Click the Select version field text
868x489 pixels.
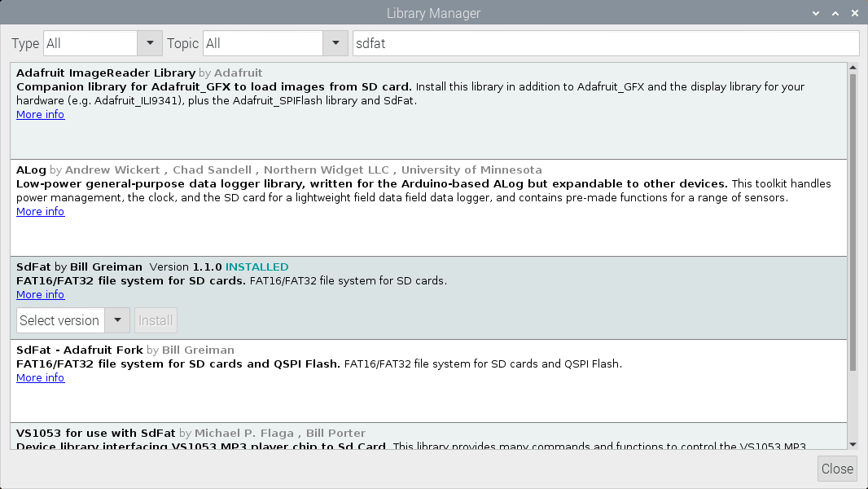tap(59, 320)
